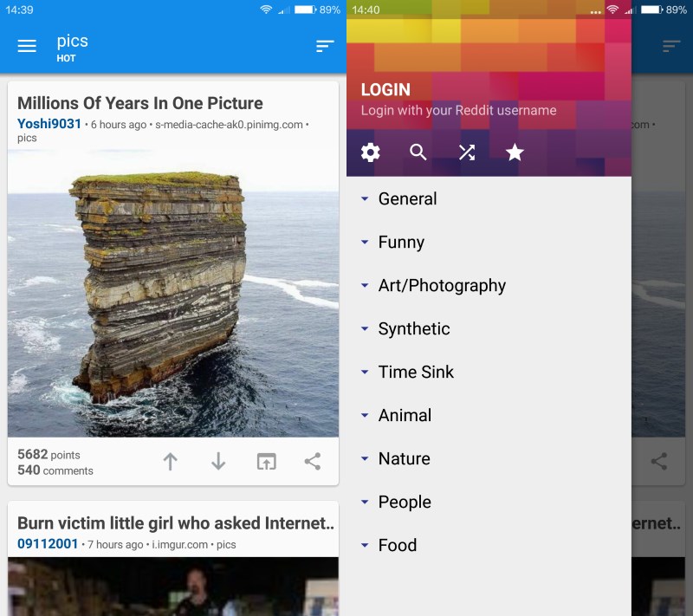Open settings gear in drawer

click(371, 152)
